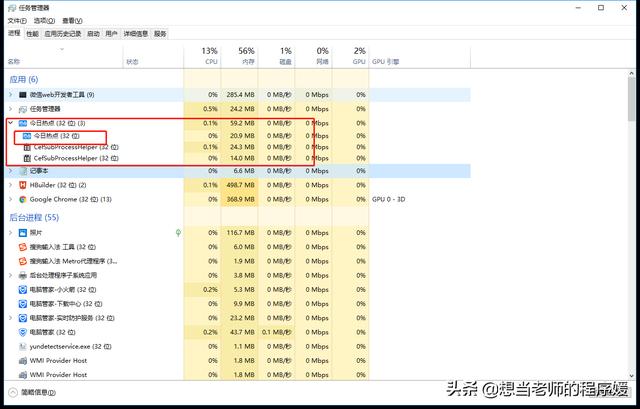Click the Google Chrome icon
This screenshot has width=640, height=409.
23,200
